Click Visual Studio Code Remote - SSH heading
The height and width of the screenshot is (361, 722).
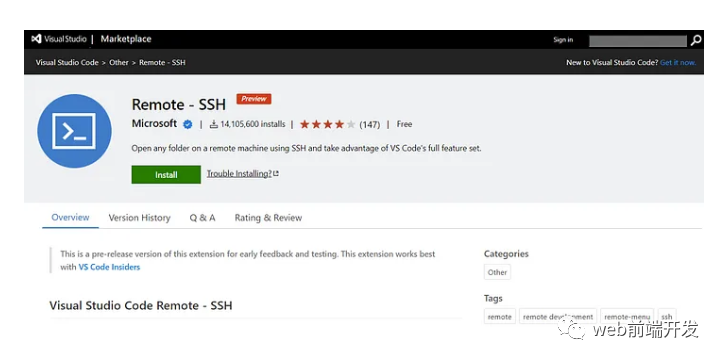(141, 305)
